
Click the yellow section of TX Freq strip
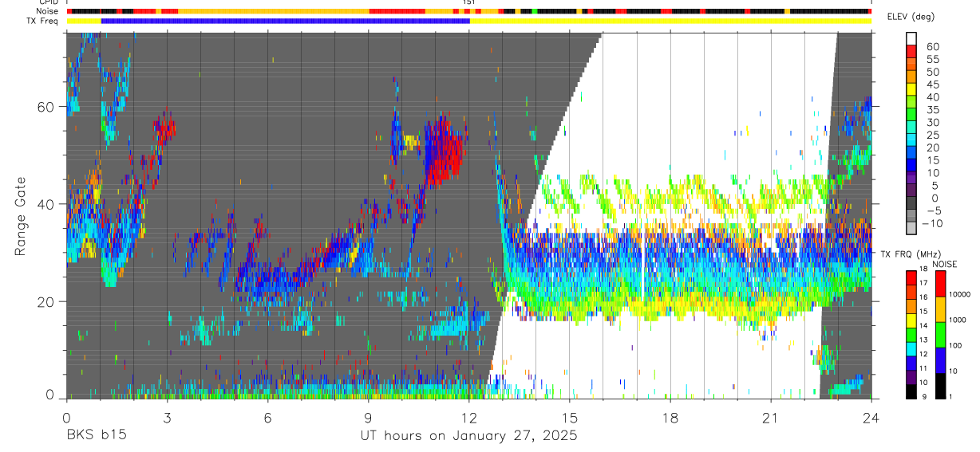(670, 21)
